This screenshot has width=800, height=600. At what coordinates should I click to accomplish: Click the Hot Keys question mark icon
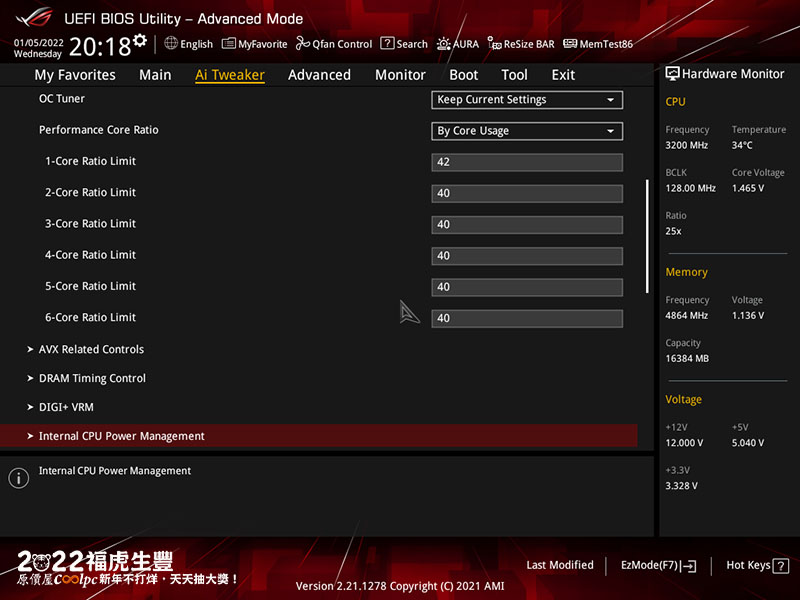[781, 566]
